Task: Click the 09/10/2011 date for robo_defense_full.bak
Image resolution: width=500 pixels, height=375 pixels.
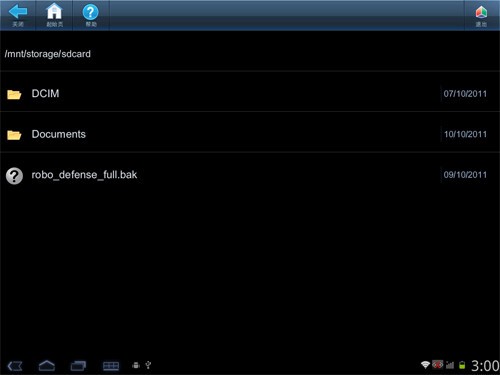Action: (465, 175)
